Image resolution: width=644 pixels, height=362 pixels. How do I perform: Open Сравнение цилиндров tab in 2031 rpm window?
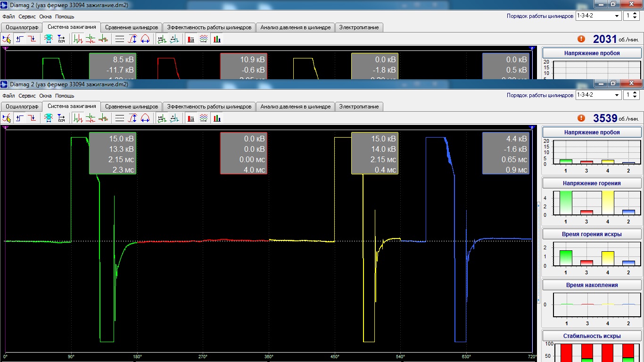(132, 27)
